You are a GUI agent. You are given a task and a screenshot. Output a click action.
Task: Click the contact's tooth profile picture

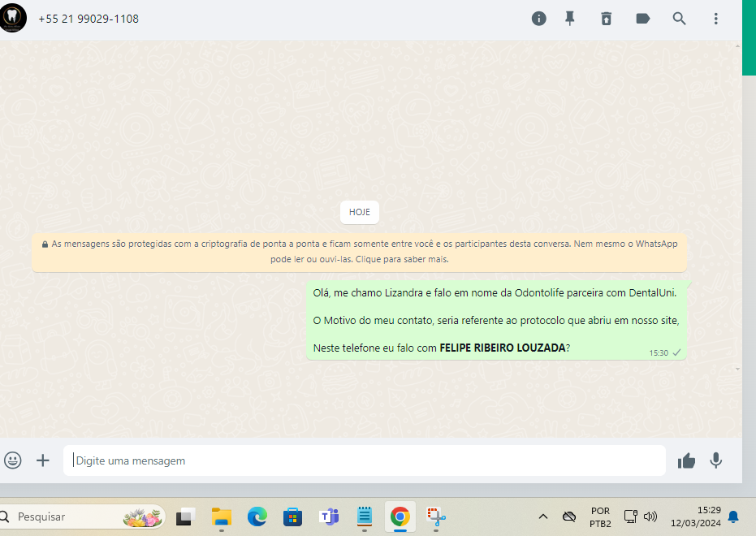pos(13,18)
